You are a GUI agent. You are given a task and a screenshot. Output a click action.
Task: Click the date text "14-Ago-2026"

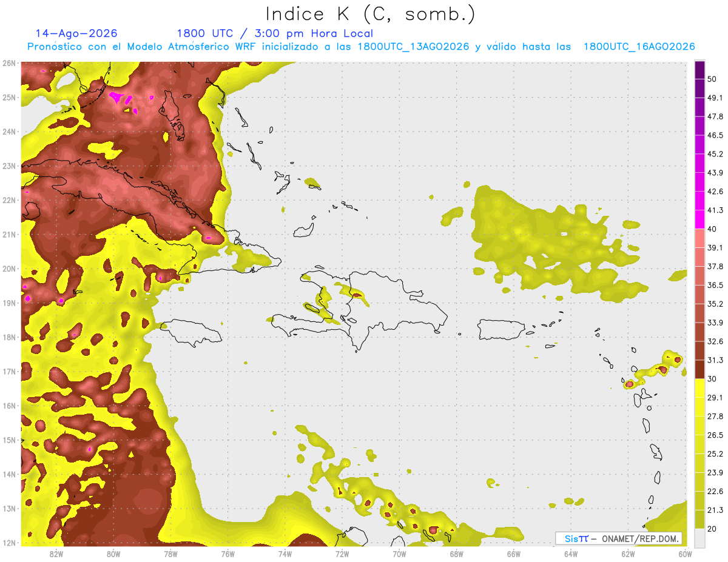click(x=76, y=33)
